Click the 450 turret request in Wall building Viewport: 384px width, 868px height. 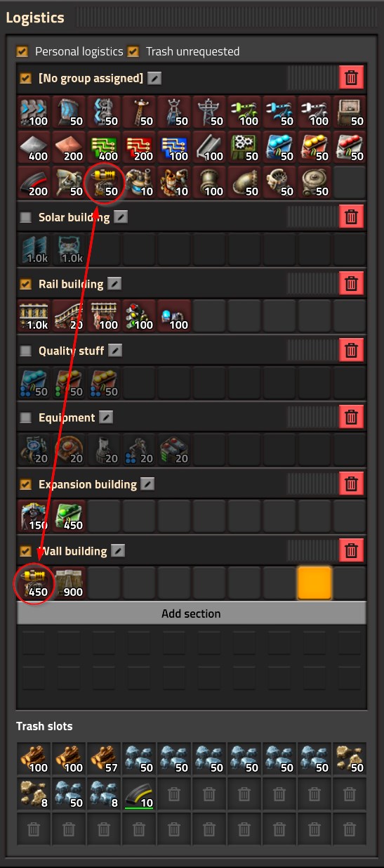(x=34, y=581)
